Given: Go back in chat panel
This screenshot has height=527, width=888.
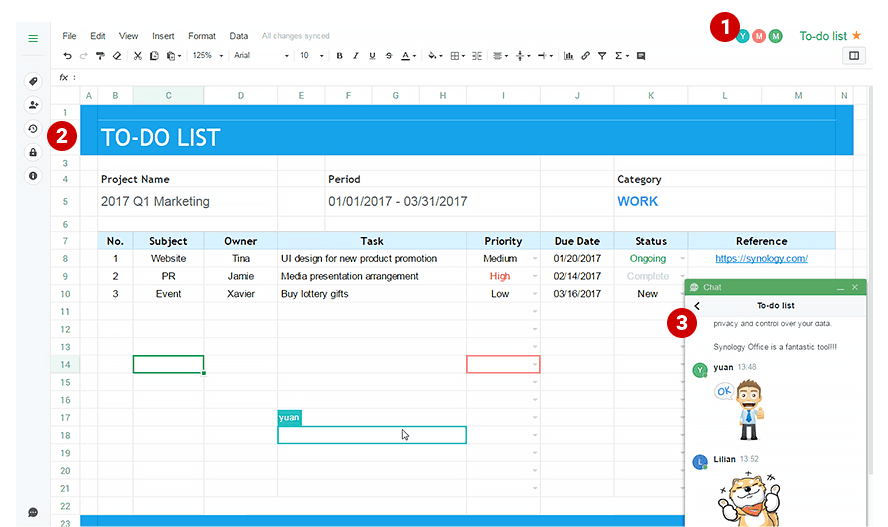Looking at the screenshot, I should (x=697, y=306).
